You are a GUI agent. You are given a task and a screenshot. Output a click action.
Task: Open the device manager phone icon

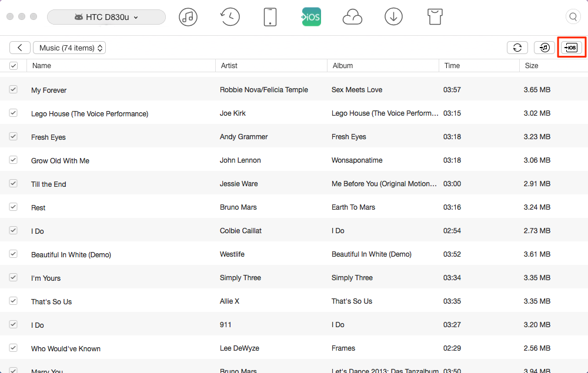[270, 17]
